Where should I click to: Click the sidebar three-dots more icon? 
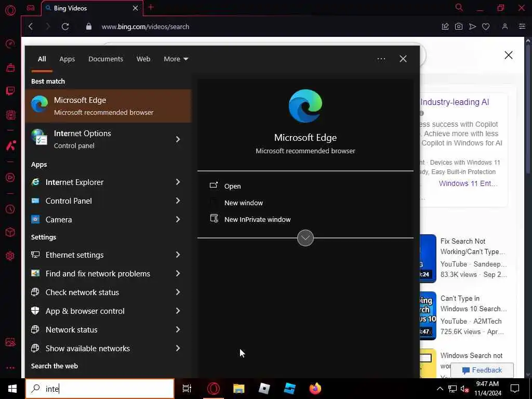[x=10, y=367]
